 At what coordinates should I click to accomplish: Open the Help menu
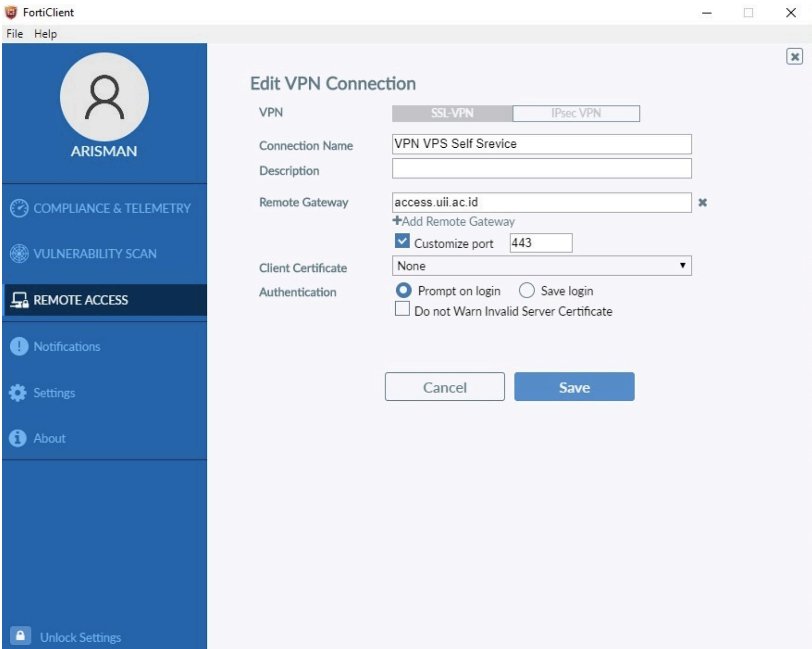click(x=45, y=34)
